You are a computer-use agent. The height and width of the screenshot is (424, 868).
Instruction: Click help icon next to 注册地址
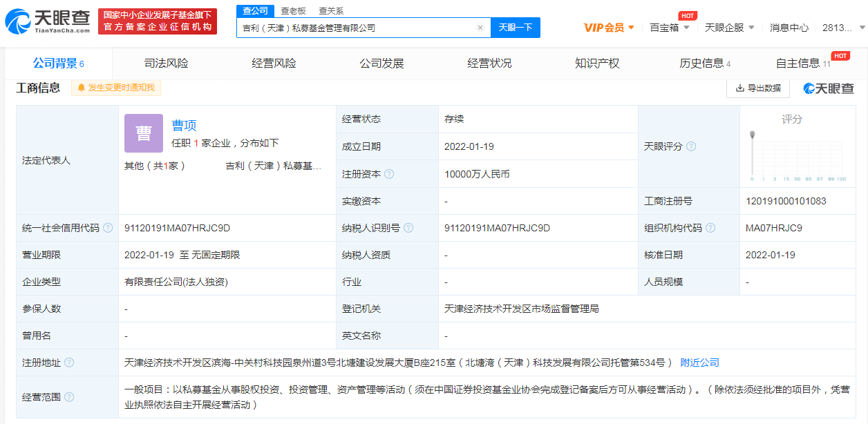69,363
